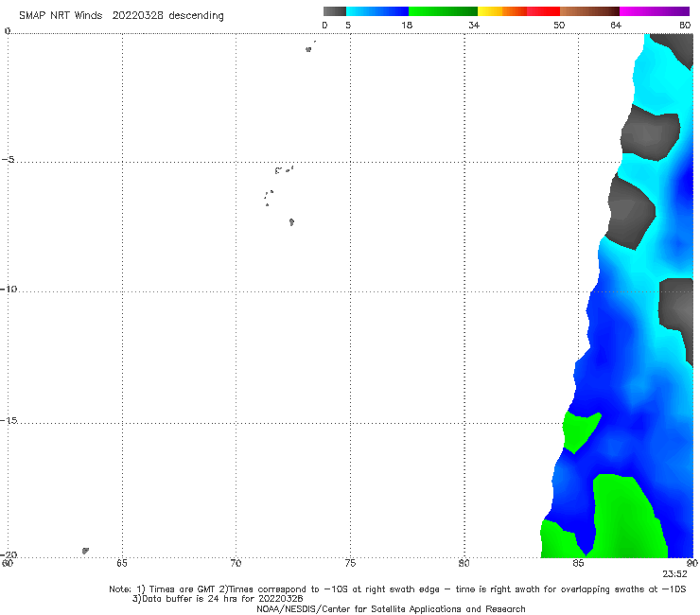Click the red segment of the color bar

[x=543, y=11]
